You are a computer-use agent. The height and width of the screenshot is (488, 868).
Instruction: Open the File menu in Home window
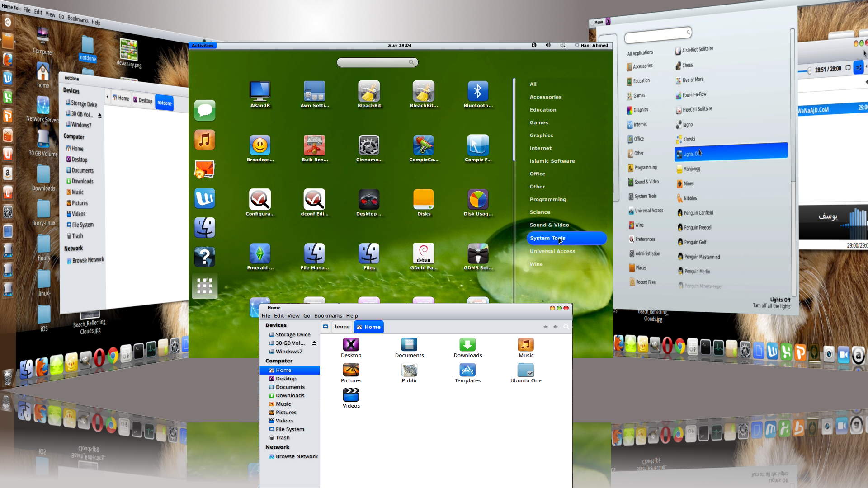(266, 316)
